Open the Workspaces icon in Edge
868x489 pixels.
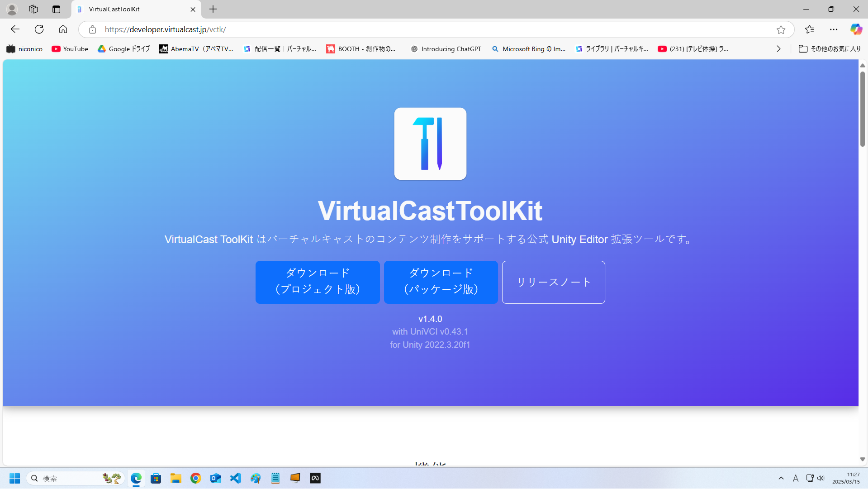click(x=33, y=9)
